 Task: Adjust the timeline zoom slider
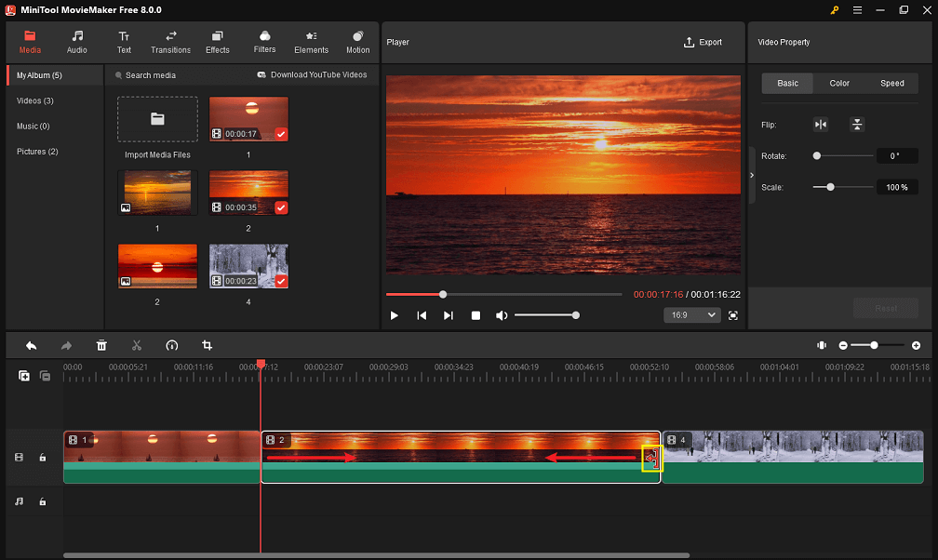(x=877, y=345)
